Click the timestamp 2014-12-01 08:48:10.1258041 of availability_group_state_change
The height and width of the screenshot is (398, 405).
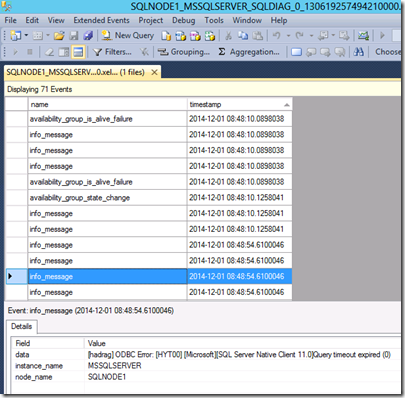(236, 198)
